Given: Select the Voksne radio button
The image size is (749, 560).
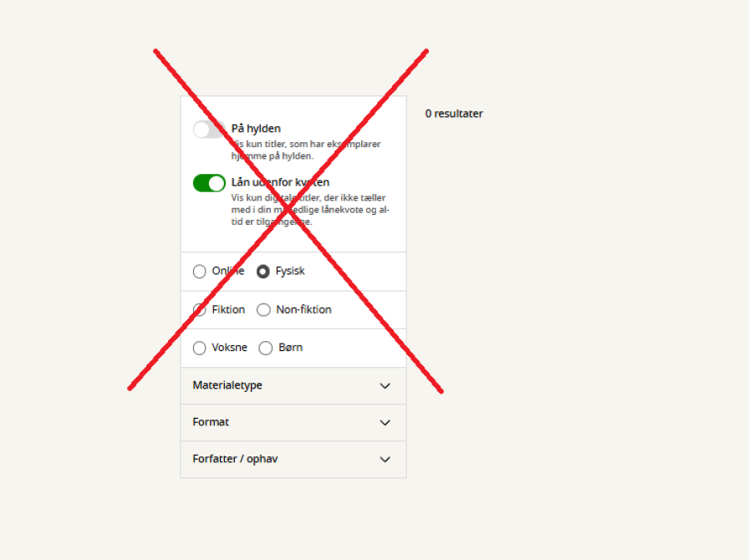Looking at the screenshot, I should click(199, 348).
